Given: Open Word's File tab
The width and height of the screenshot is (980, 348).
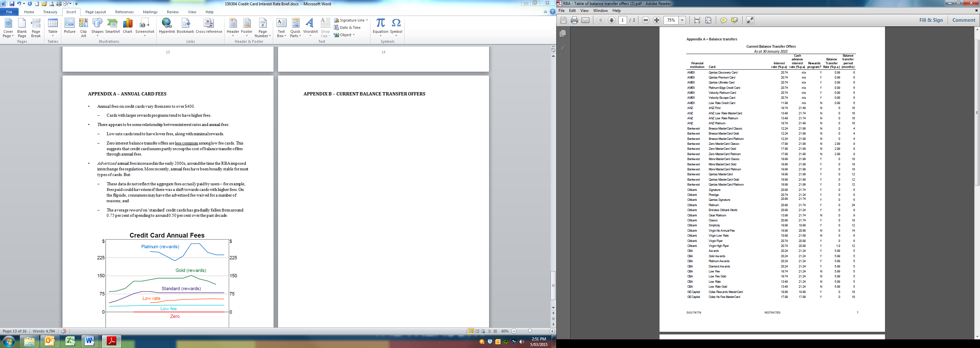Looking at the screenshot, I should (x=9, y=12).
